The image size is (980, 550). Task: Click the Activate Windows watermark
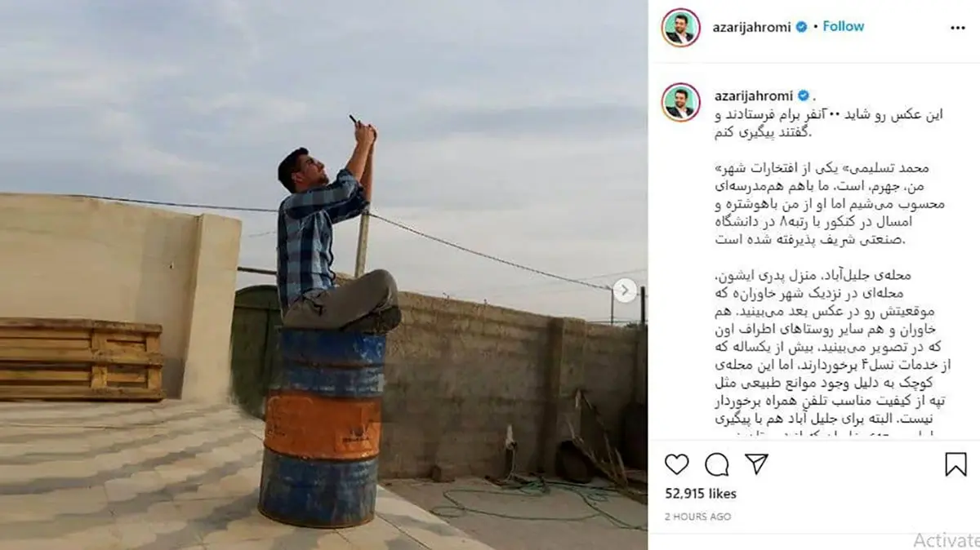pos(946,540)
